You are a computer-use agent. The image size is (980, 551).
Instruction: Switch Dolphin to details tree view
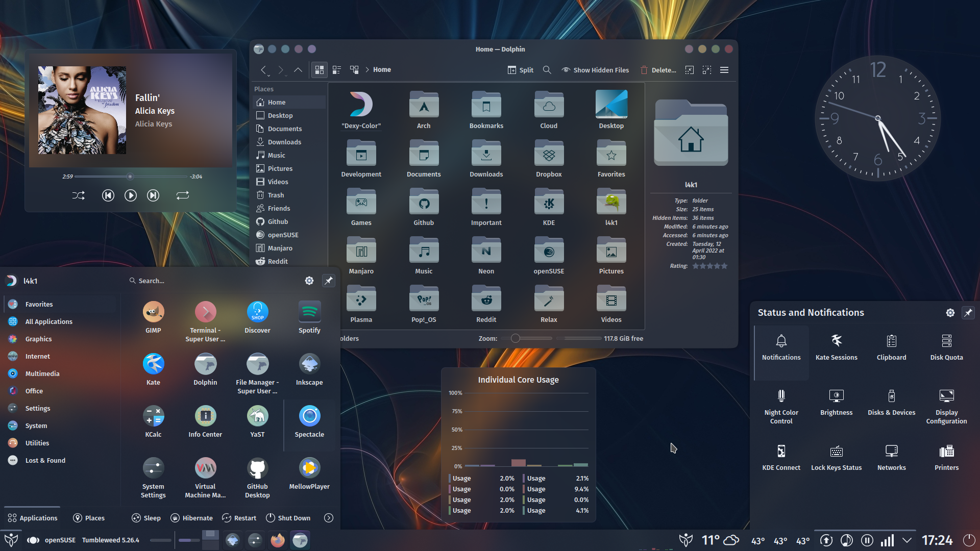(x=354, y=70)
